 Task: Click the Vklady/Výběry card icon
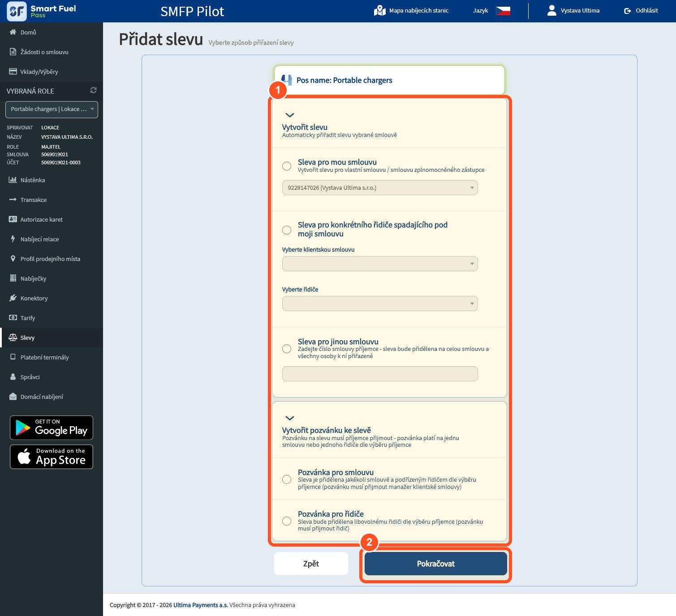[x=13, y=72]
